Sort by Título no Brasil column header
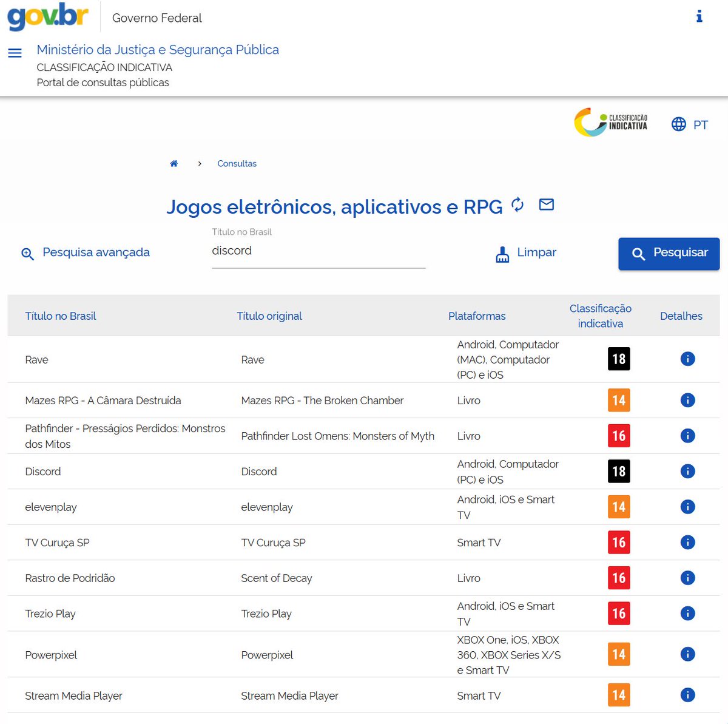Image resolution: width=728 pixels, height=724 pixels. [61, 316]
